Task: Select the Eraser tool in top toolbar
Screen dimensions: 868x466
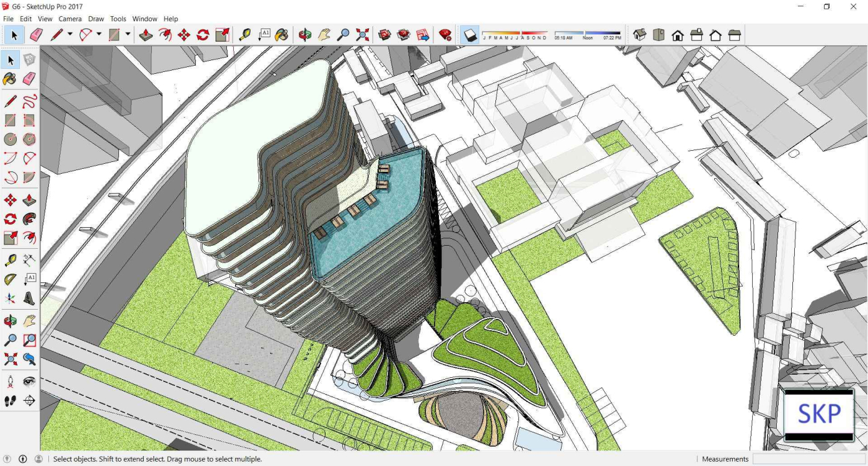Action: (36, 35)
